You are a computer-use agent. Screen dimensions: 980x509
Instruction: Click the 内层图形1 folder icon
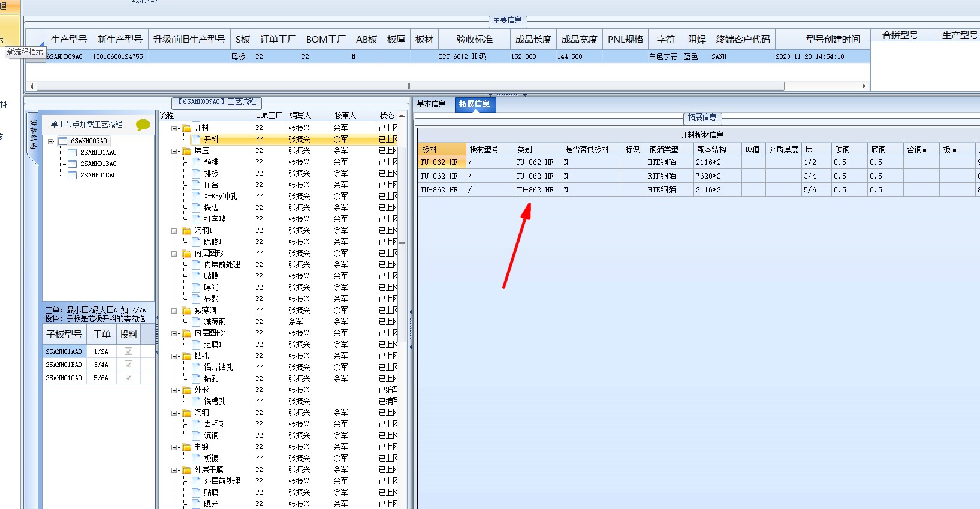pos(186,333)
